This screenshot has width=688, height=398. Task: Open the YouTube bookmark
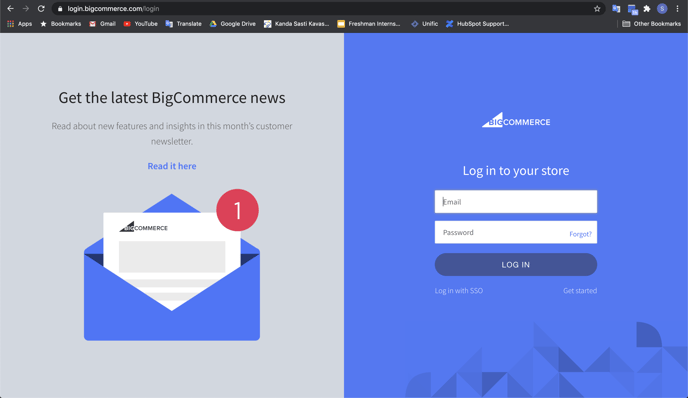click(140, 24)
